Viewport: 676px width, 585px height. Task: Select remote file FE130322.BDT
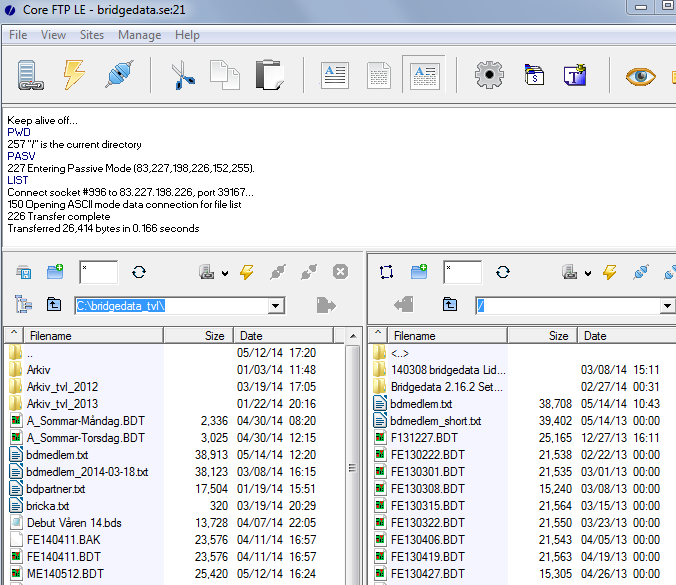click(428, 523)
